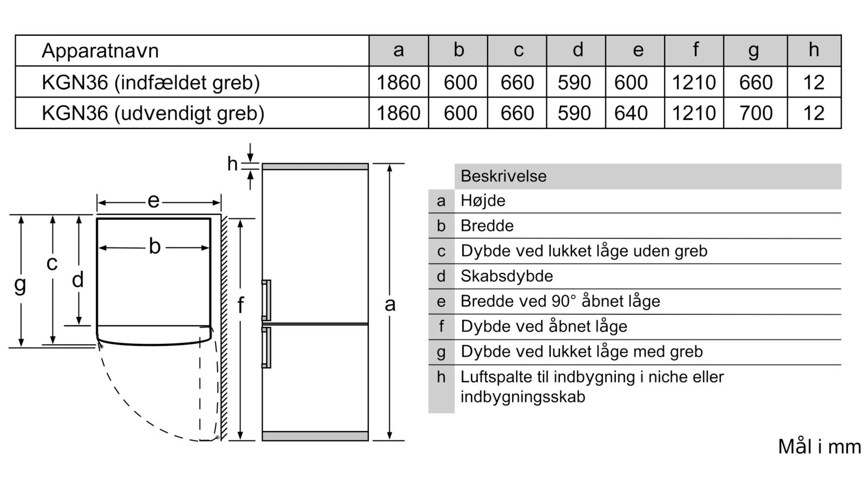Image resolution: width=868 pixels, height=488 pixels.
Task: Select column g value 660, indfældet greb row
Action: 756,82
